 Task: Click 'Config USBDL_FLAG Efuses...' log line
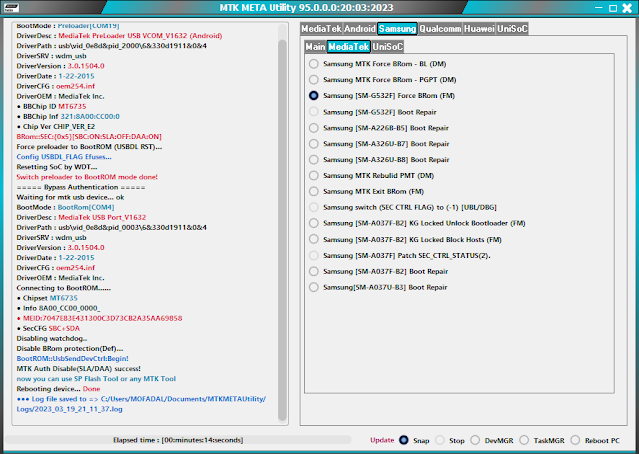pyautogui.click(x=64, y=157)
